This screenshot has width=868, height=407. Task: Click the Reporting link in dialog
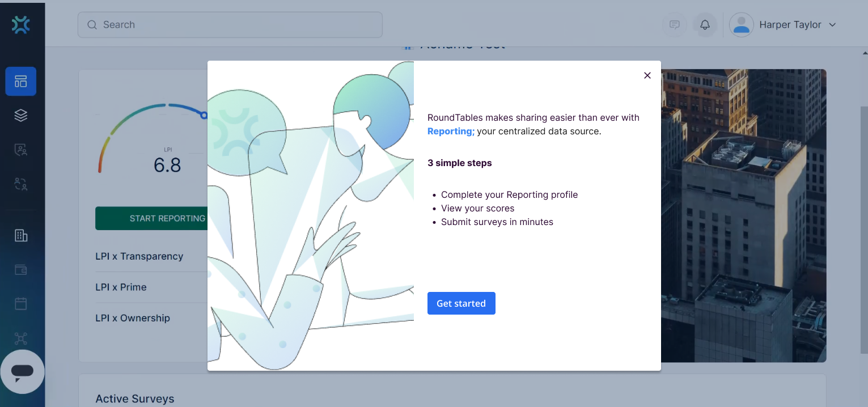click(x=451, y=132)
